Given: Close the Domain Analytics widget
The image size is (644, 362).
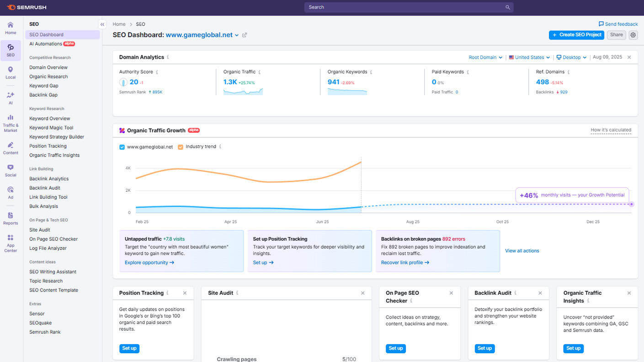Looking at the screenshot, I should 629,57.
